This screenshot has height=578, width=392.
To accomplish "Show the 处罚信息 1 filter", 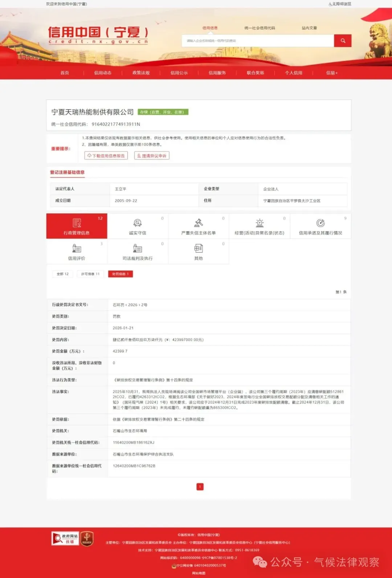I will pyautogui.click(x=121, y=274).
